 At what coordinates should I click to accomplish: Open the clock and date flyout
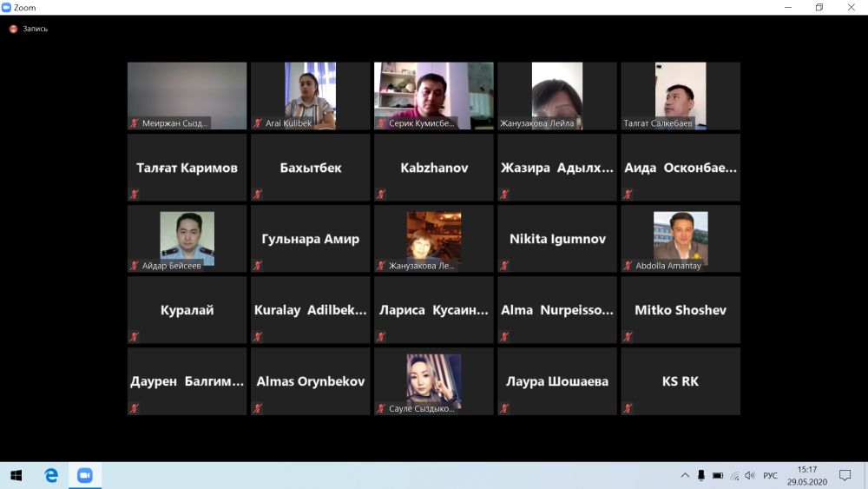click(807, 475)
